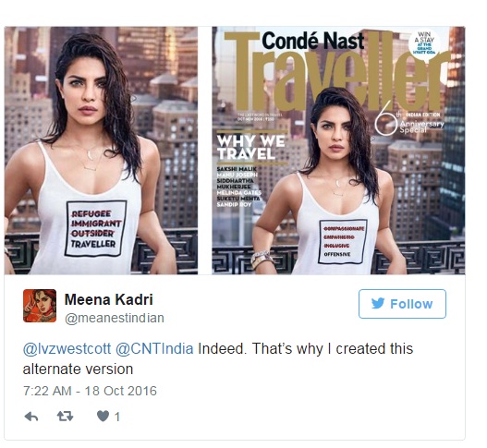
Task: Click the WHY WE TRAVEL headline
Action: coord(251,148)
